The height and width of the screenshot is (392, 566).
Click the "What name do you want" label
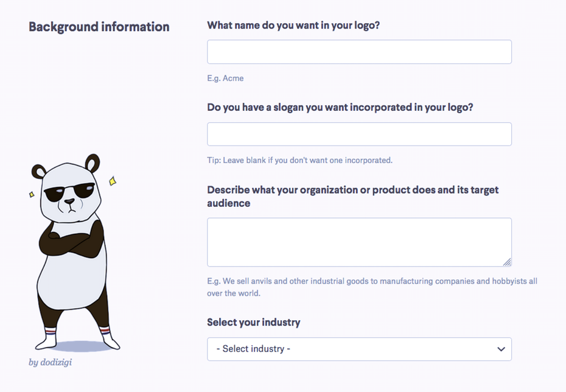click(293, 26)
